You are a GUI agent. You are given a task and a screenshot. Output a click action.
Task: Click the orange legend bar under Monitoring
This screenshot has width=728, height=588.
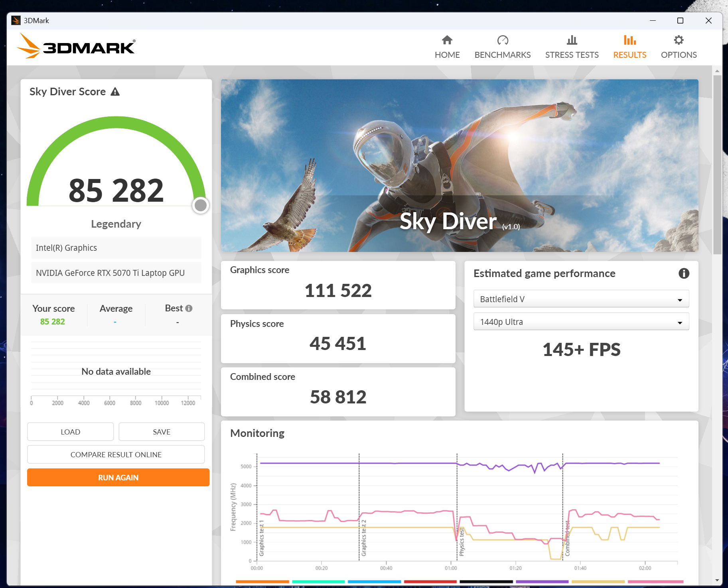pos(262,582)
